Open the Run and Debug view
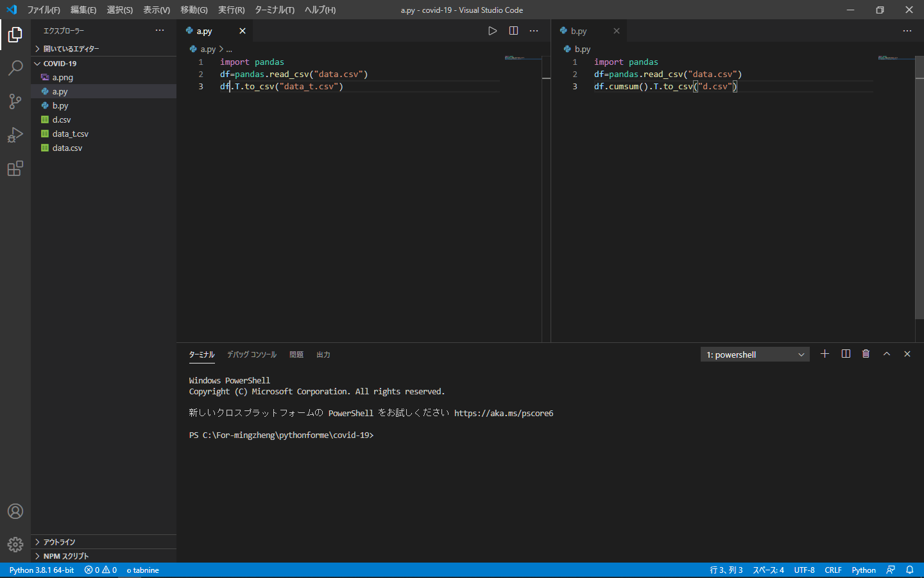924x578 pixels. click(x=15, y=135)
